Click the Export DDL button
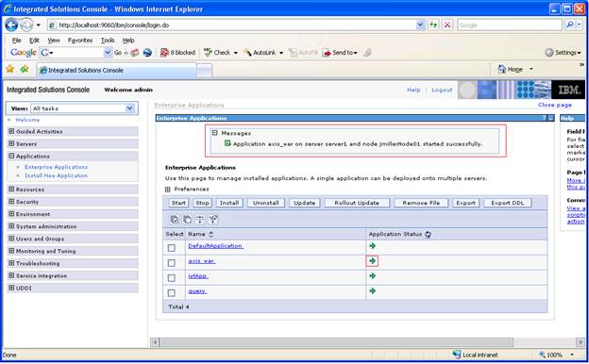This screenshot has width=589, height=364. [507, 203]
